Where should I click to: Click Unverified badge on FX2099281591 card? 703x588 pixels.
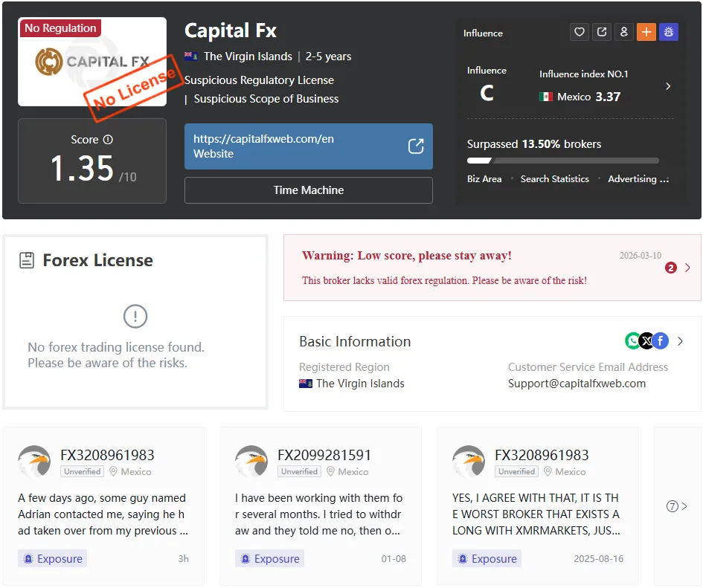299,471
